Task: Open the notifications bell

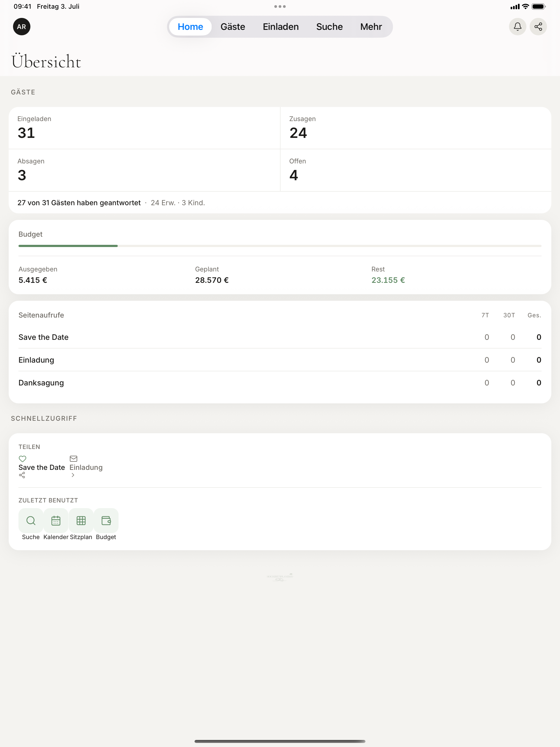Action: click(517, 27)
